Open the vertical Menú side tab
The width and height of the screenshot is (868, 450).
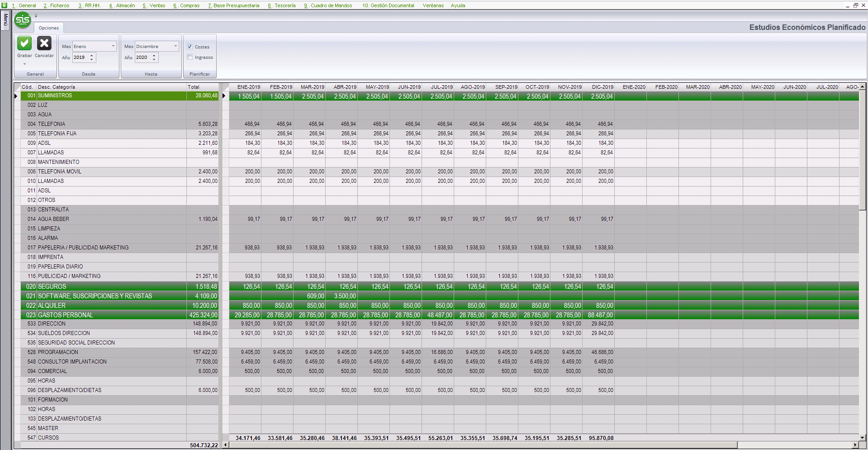pyautogui.click(x=5, y=20)
